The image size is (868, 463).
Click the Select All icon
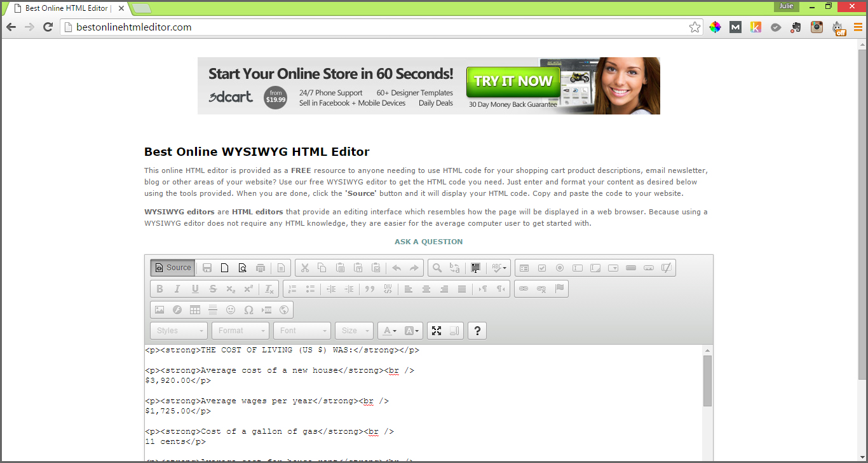[475, 268]
